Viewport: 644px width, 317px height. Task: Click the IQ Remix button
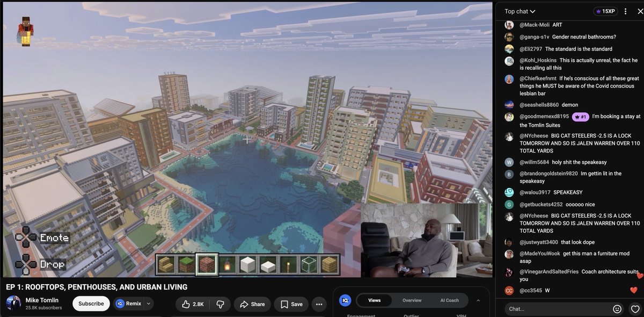click(x=128, y=304)
